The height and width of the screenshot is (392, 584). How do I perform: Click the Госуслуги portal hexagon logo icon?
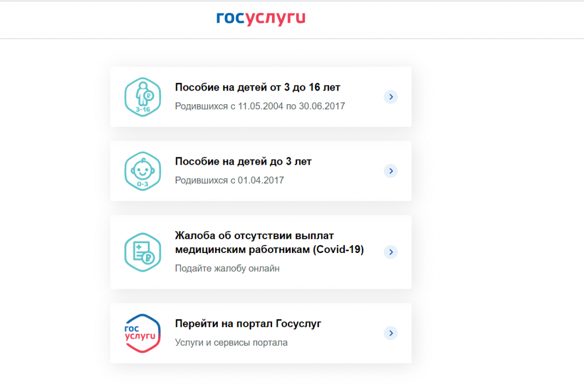point(143,333)
